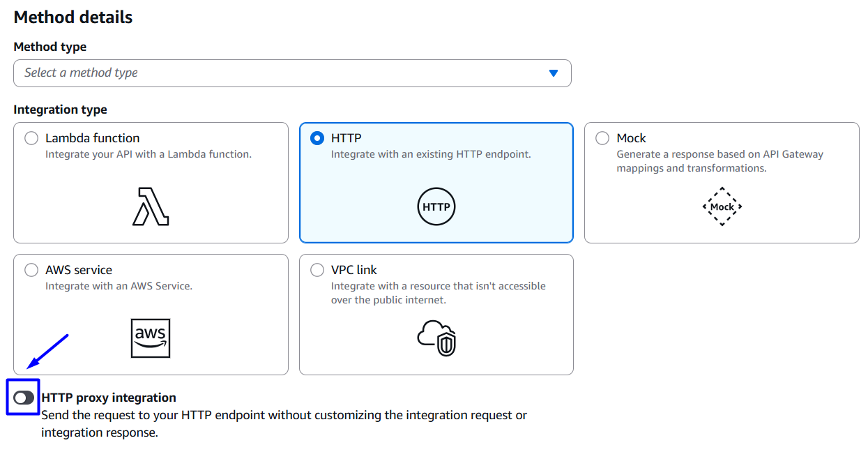Click the dashed diamond Mock icon
Image resolution: width=868 pixels, height=452 pixels.
(722, 206)
